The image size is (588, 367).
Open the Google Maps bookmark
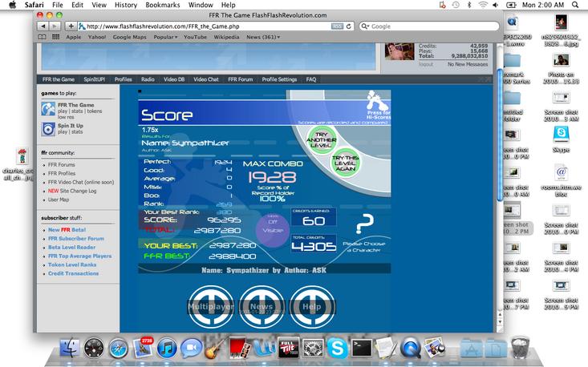(130, 37)
